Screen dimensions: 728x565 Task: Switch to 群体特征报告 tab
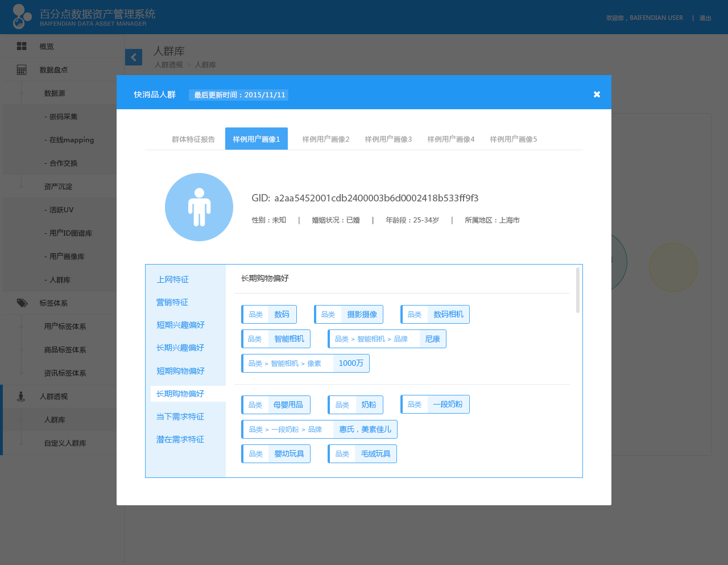point(193,139)
